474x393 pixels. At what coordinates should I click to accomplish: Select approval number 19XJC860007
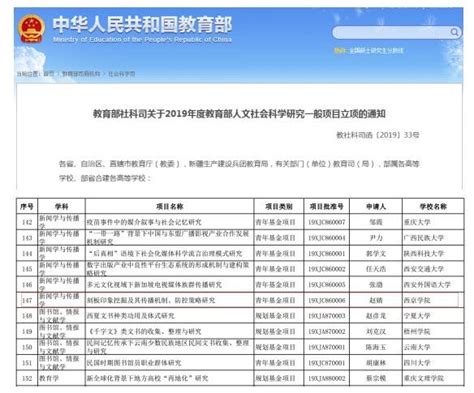[x=326, y=222]
